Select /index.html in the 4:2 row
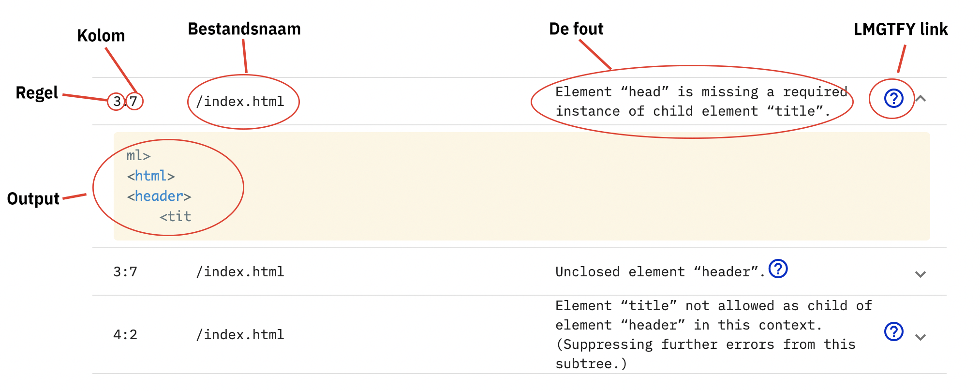This screenshot has height=391, width=980. (x=240, y=335)
